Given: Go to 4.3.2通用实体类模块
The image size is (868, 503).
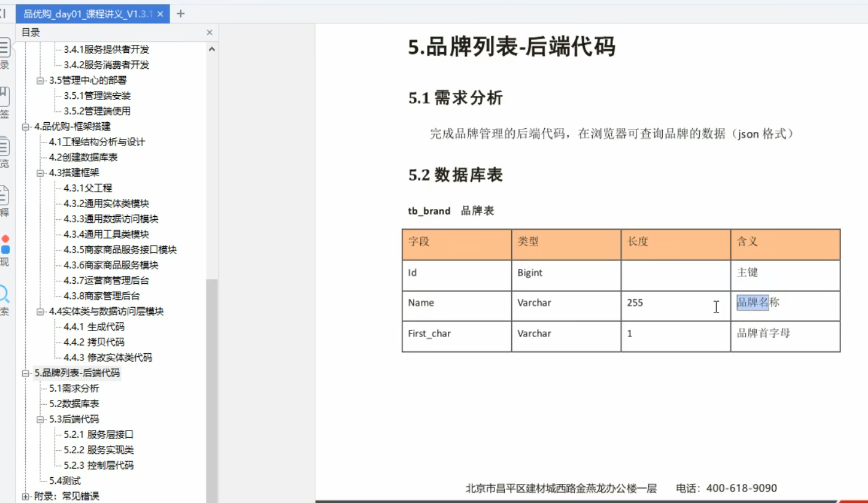Looking at the screenshot, I should [x=106, y=203].
